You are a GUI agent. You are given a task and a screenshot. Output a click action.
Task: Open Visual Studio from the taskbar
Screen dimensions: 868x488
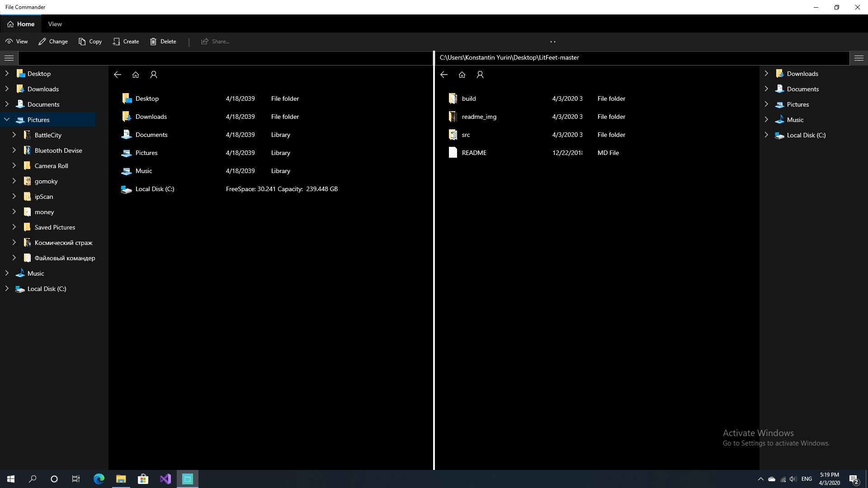tap(165, 479)
